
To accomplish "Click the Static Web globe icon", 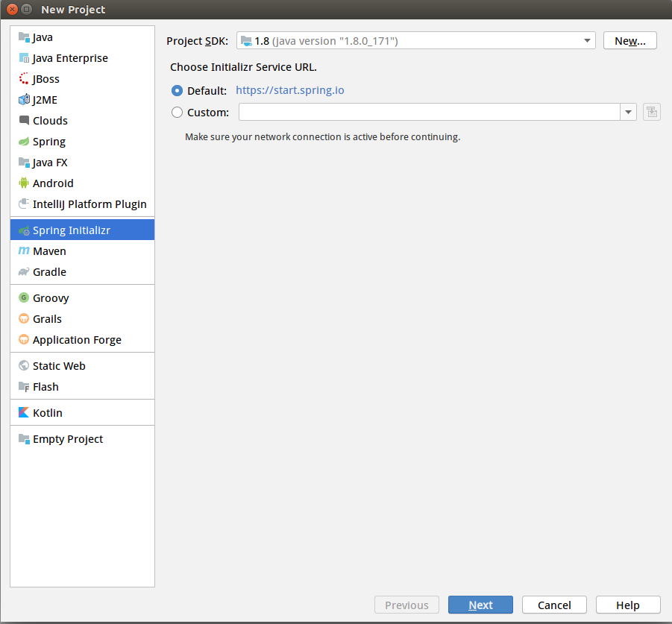I will (24, 366).
